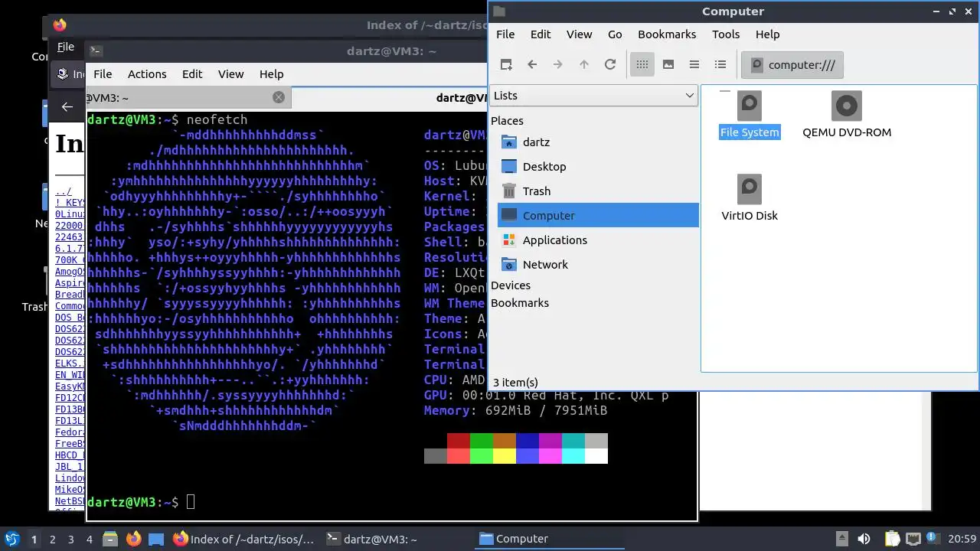Click the dark green color block in neofetch
Viewport: 980px width, 551px height.
[x=482, y=441]
